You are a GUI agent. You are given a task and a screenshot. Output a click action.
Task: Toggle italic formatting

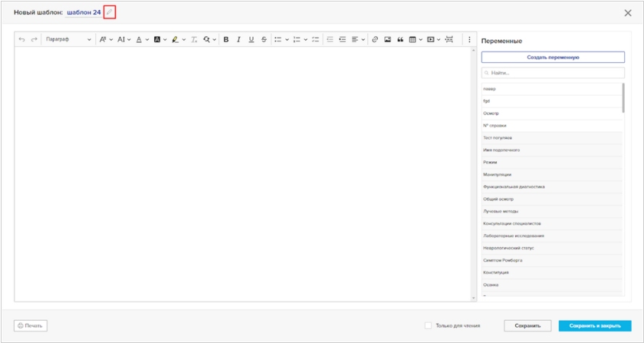coord(238,39)
